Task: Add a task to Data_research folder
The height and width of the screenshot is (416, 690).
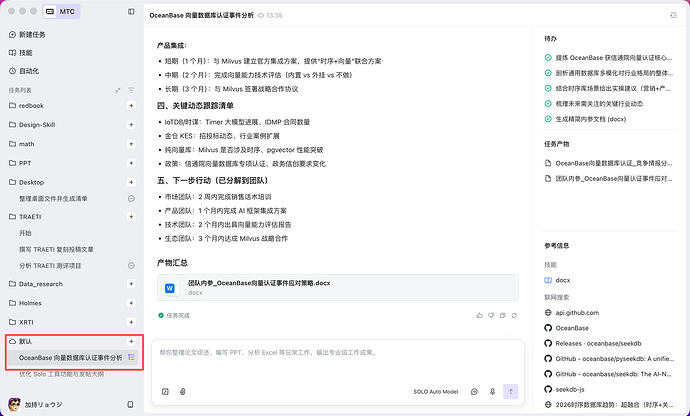Action: click(x=131, y=284)
